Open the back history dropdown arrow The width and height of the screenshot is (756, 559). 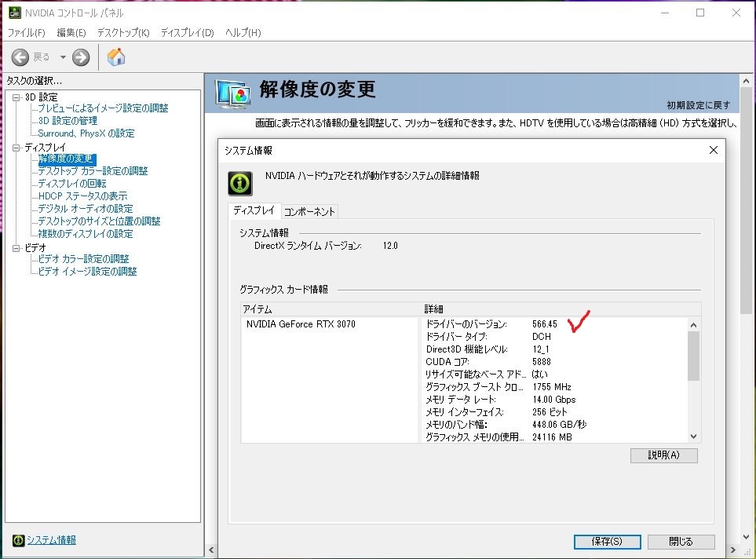63,57
